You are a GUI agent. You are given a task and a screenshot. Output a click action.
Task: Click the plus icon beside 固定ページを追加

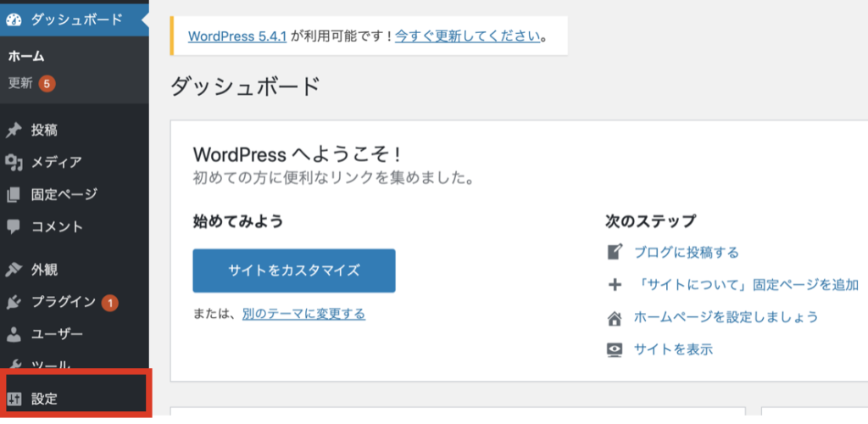point(615,286)
